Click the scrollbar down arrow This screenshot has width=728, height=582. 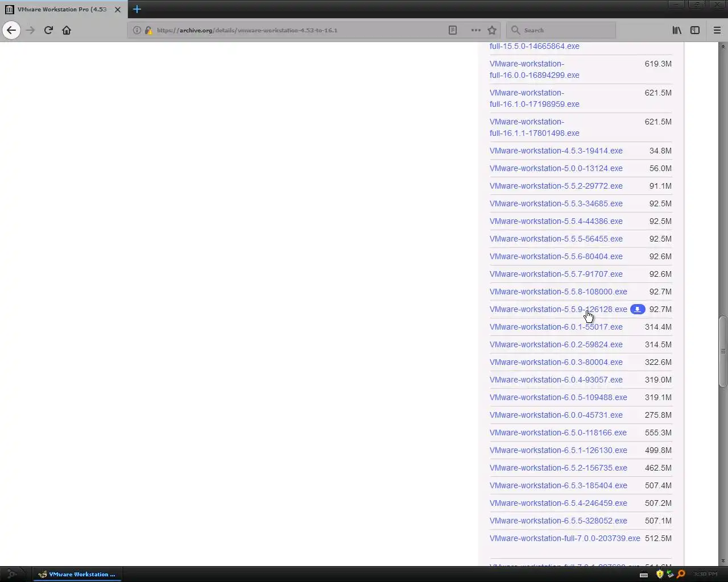[x=723, y=560]
